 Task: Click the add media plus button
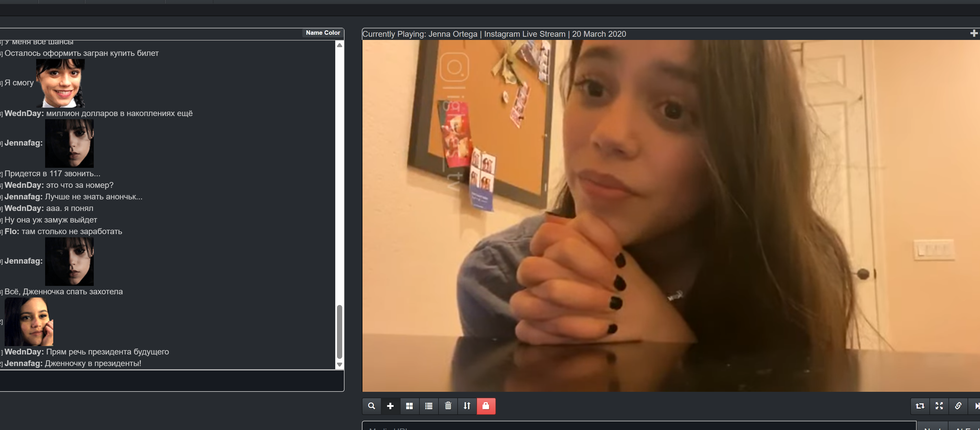point(390,406)
